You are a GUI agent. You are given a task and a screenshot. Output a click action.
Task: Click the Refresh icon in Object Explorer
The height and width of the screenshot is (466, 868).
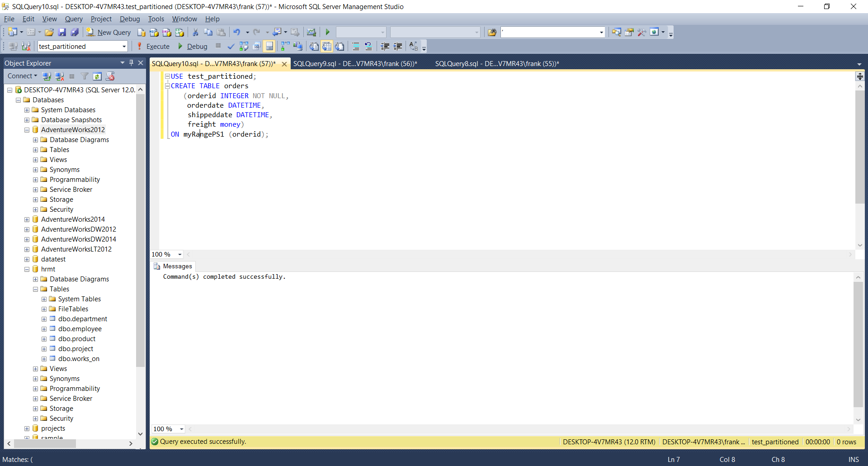(x=97, y=76)
